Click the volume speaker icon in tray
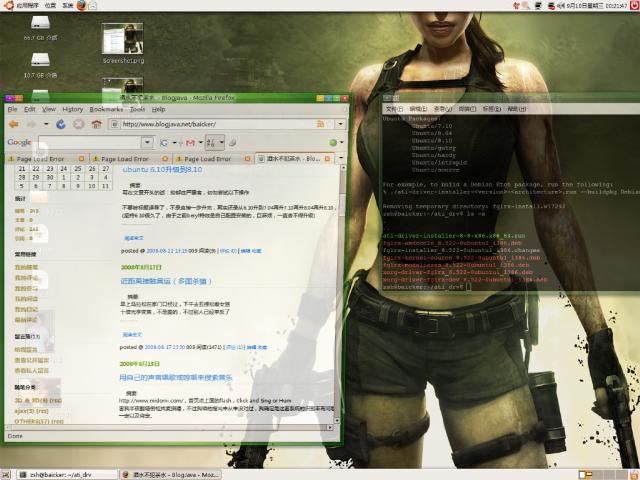This screenshot has width=640, height=480. pos(562,6)
